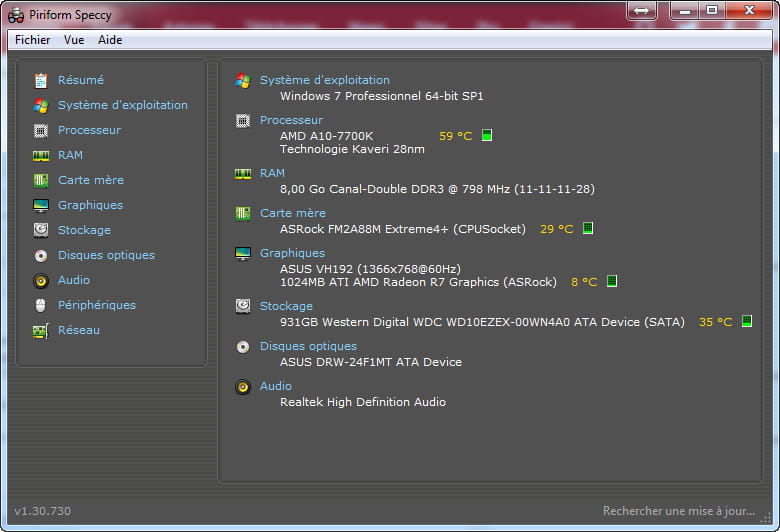
Task: Click the green indicator beside storage temperature 35 °C
Action: (x=746, y=322)
